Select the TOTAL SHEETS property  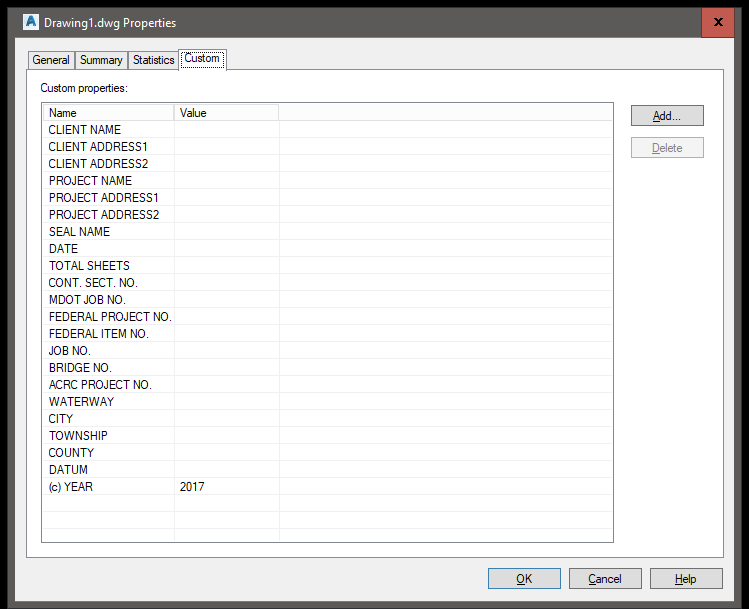[x=327, y=266]
